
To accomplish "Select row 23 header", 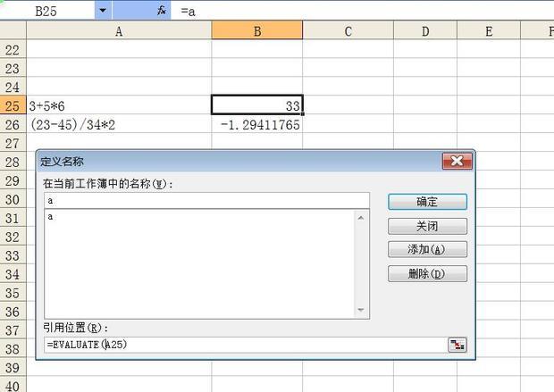I will click(x=13, y=68).
